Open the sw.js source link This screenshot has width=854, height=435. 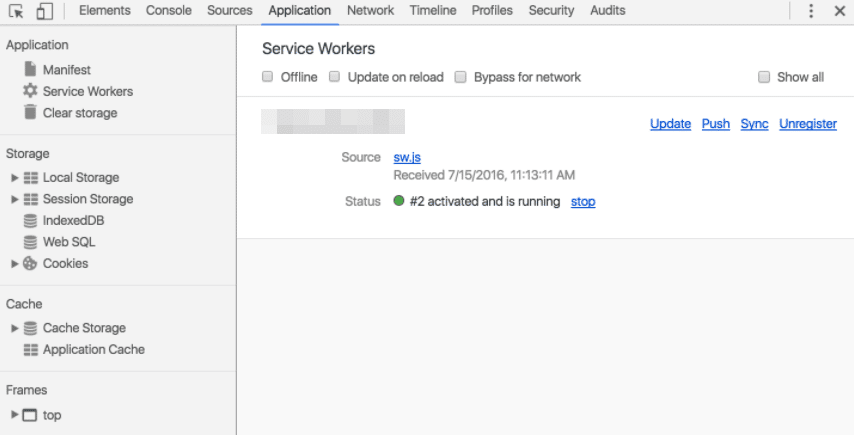pos(407,157)
